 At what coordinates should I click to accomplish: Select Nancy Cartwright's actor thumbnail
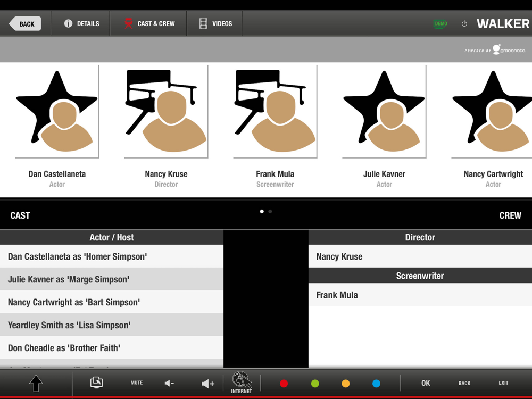click(492, 112)
